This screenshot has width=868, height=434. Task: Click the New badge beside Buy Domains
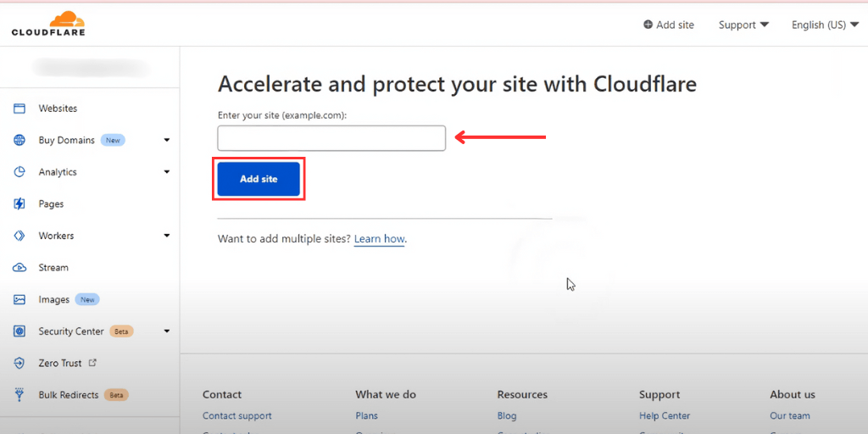(x=113, y=141)
